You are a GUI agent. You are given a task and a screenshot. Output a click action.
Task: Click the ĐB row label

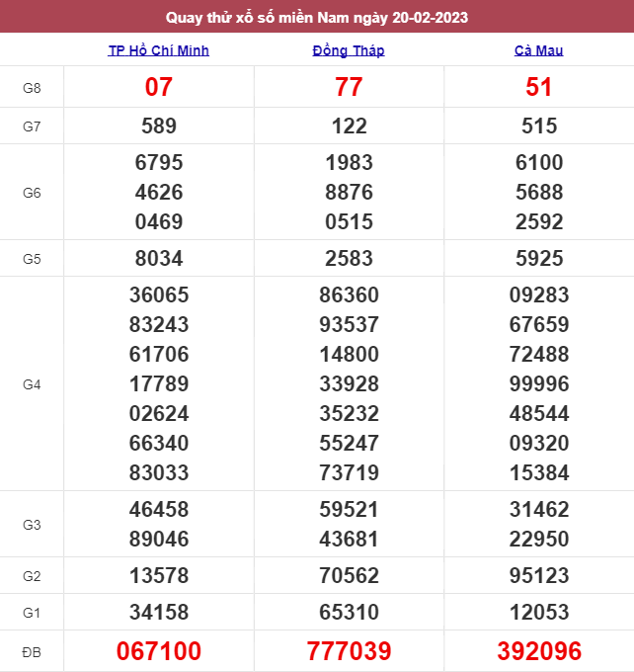32,652
